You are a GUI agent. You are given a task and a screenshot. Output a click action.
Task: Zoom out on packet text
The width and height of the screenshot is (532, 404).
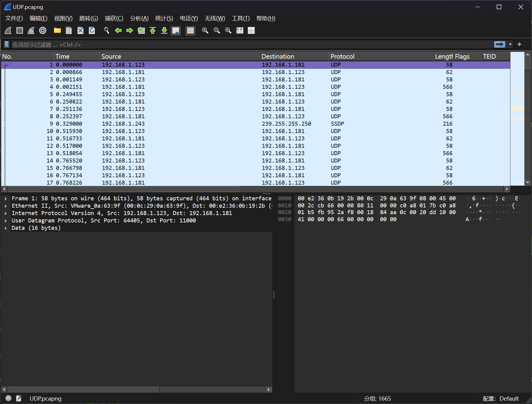[x=217, y=30]
